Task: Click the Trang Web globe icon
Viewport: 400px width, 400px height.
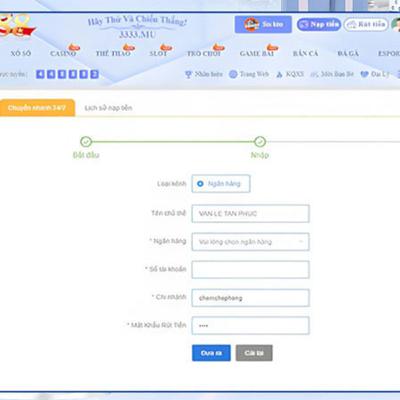Action: click(x=233, y=74)
